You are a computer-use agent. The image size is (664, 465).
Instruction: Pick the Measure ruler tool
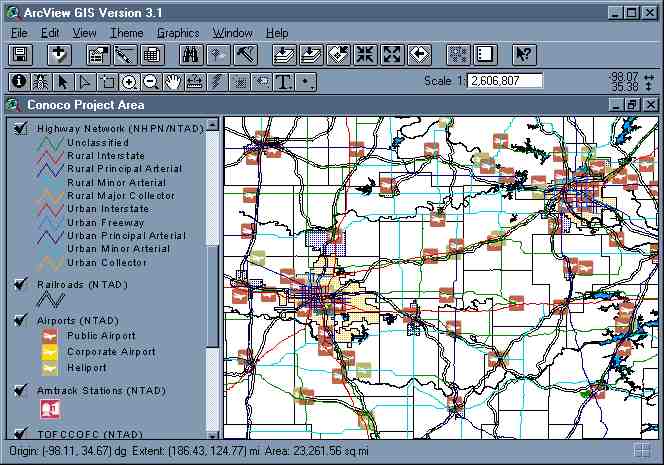tap(195, 82)
